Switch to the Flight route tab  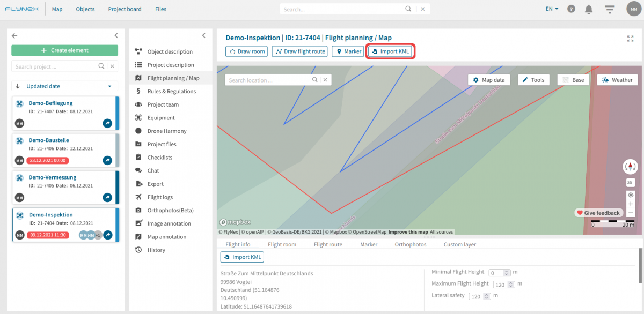point(327,244)
